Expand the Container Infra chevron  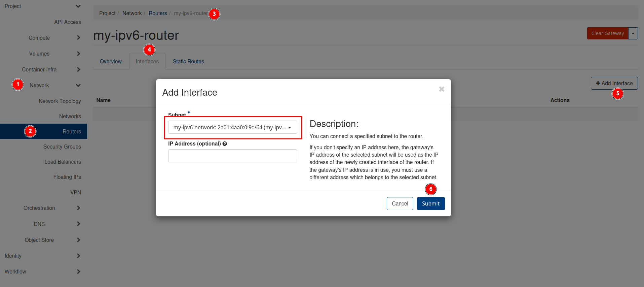78,69
